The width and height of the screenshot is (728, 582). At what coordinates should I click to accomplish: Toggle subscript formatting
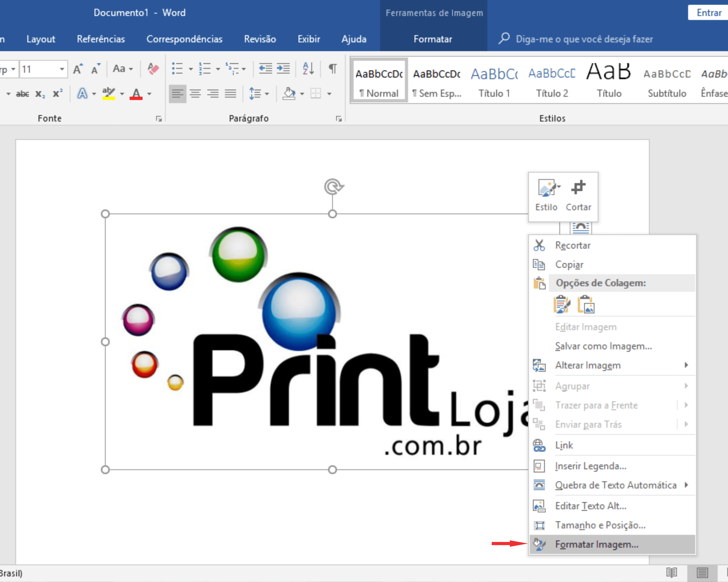[40, 94]
